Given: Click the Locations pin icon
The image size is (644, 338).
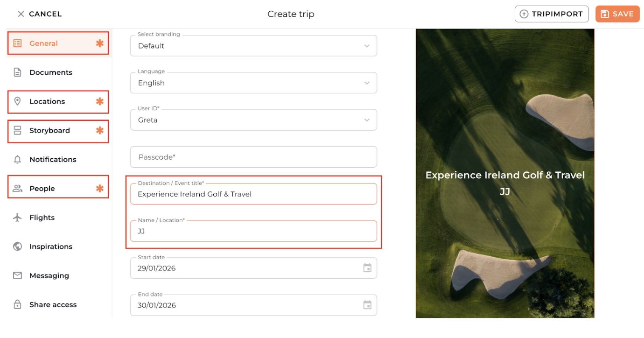Looking at the screenshot, I should (17, 101).
